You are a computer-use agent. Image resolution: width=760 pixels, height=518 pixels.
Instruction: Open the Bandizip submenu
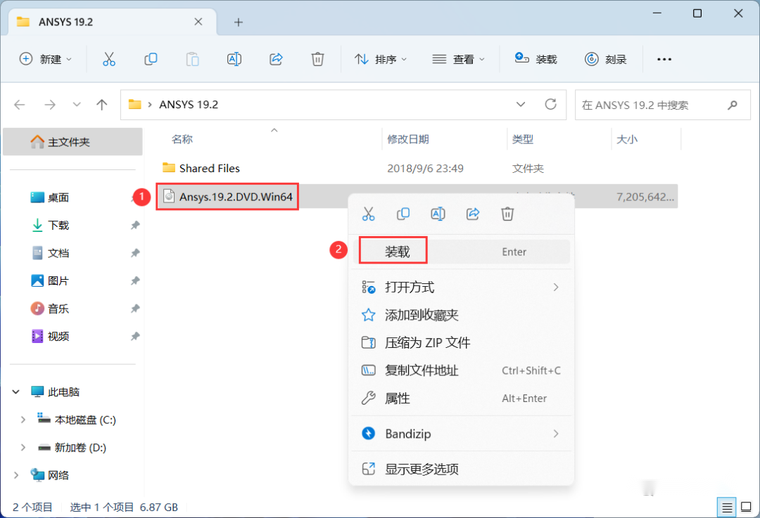[461, 434]
